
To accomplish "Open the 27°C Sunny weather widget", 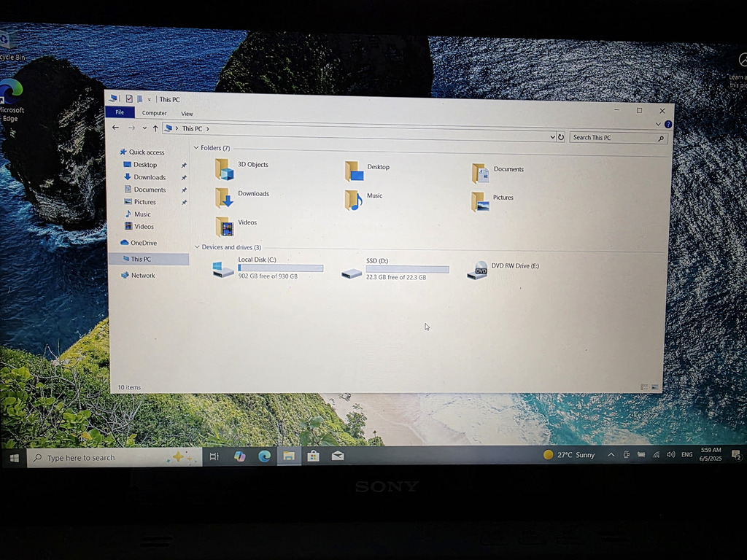I will point(569,455).
